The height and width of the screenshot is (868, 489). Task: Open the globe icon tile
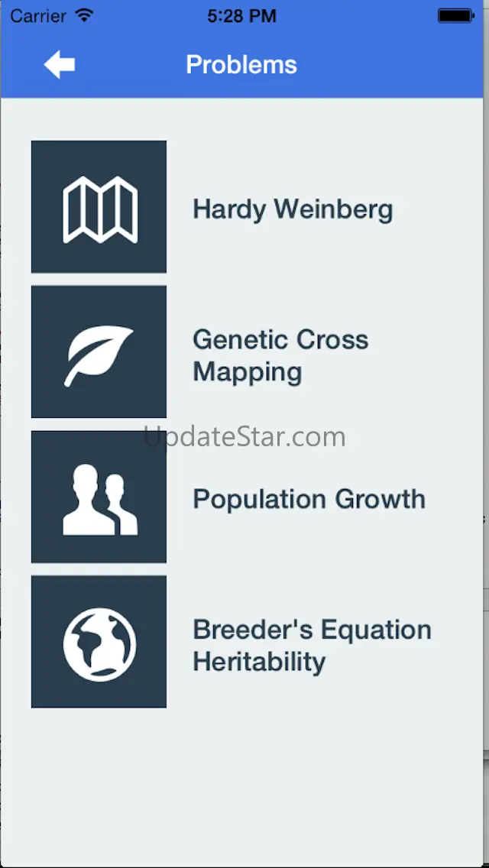99,642
